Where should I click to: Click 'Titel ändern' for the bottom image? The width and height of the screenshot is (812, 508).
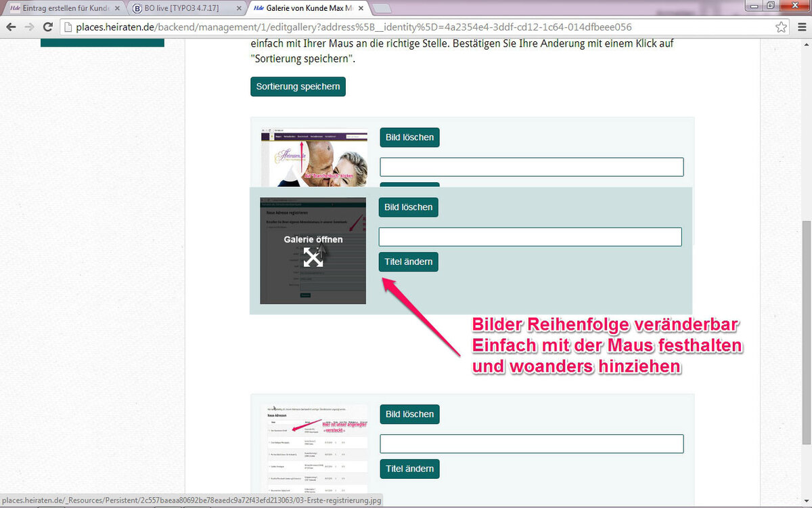point(409,469)
